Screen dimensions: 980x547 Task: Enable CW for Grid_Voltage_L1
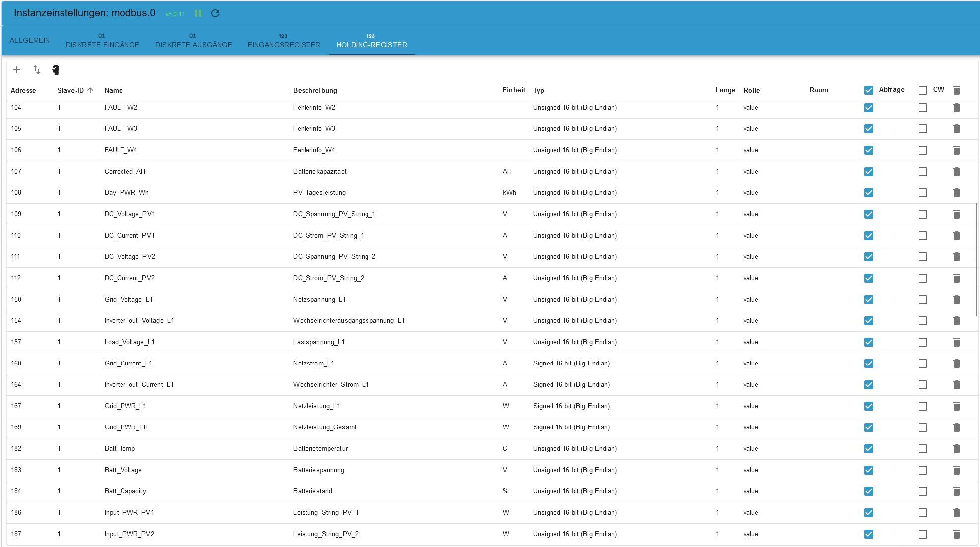tap(923, 300)
